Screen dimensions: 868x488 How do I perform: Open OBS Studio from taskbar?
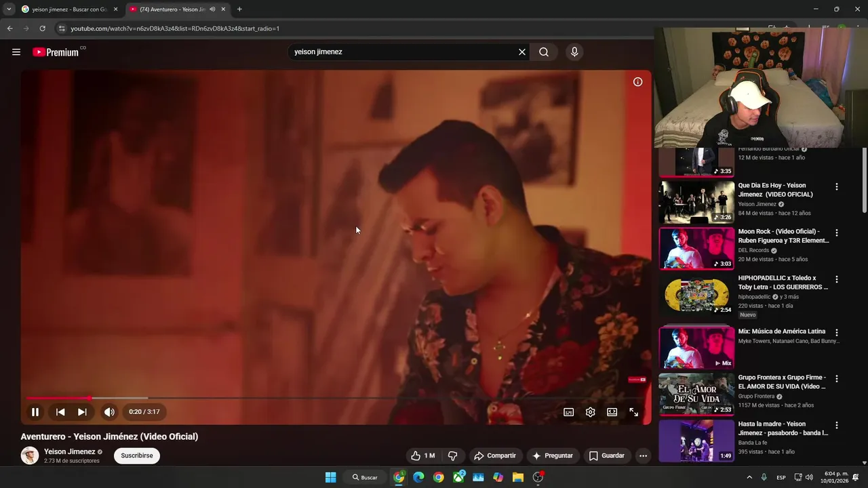(x=538, y=477)
